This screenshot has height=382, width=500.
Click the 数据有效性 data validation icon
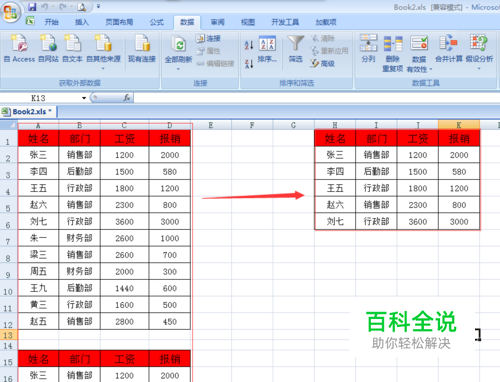click(419, 44)
